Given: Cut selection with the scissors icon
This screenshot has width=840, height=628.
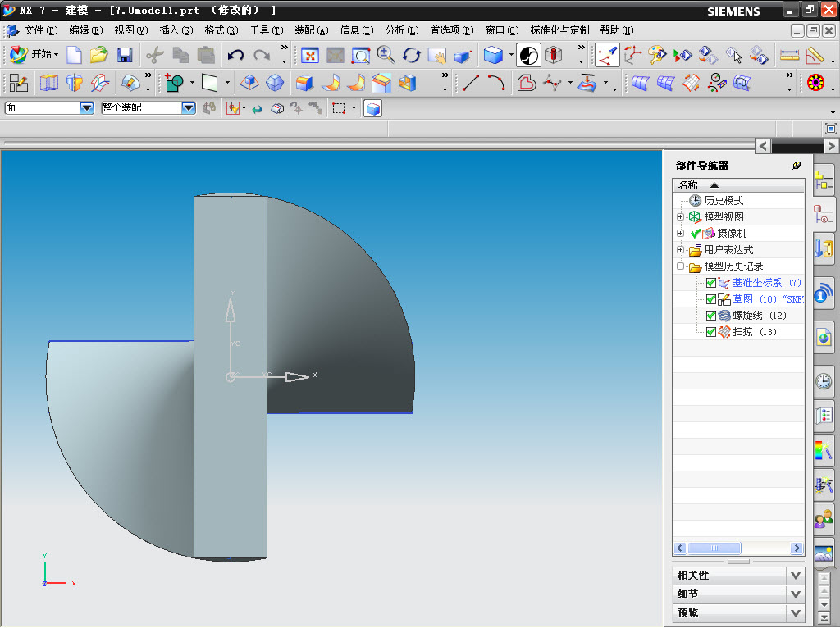Looking at the screenshot, I should click(x=155, y=55).
